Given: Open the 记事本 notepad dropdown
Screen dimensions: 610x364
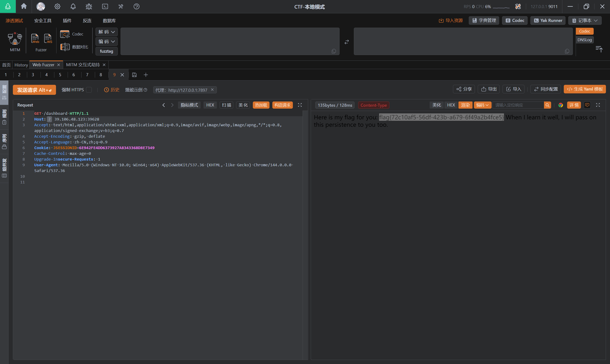Looking at the screenshot, I should click(x=585, y=20).
